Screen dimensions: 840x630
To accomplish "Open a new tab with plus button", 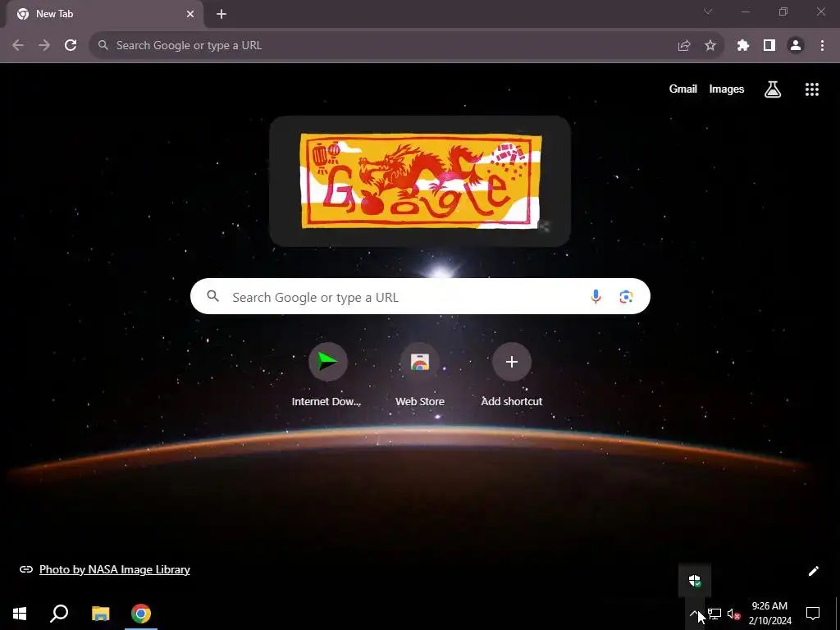I will 221,14.
